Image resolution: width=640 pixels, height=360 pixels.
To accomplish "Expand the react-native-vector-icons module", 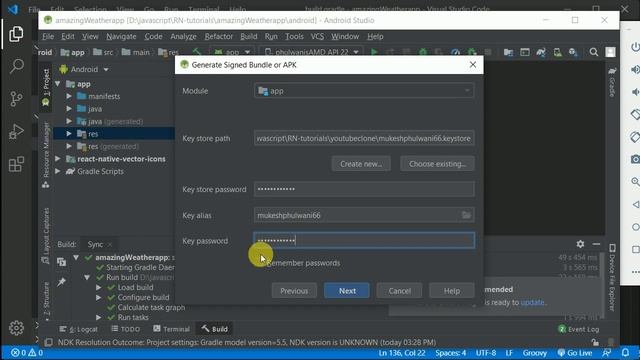I will [x=58, y=159].
